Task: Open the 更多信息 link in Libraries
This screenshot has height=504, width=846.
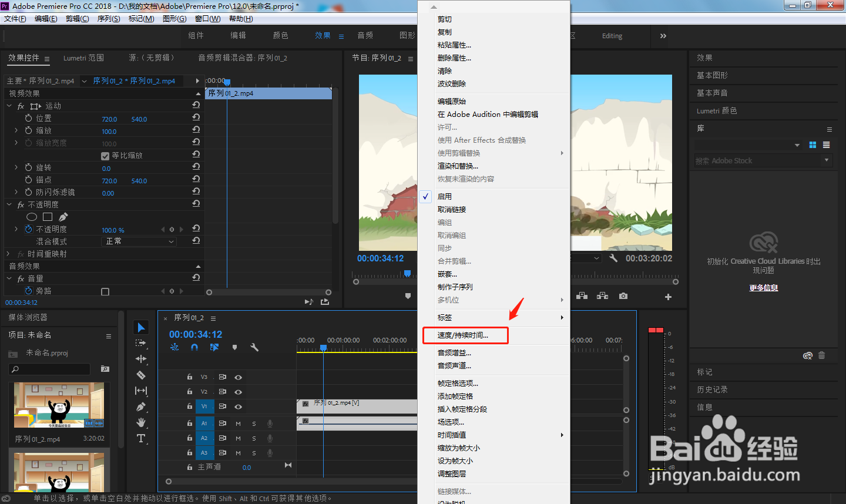Action: (764, 288)
